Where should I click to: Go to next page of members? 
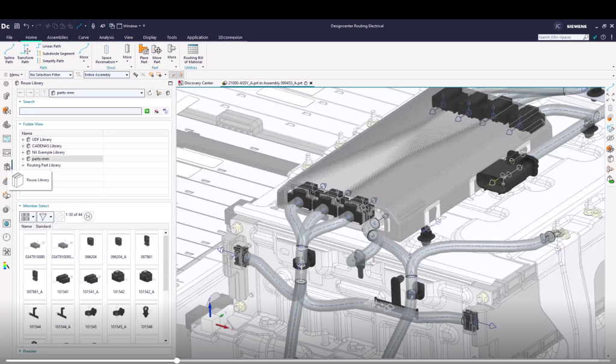[88, 216]
